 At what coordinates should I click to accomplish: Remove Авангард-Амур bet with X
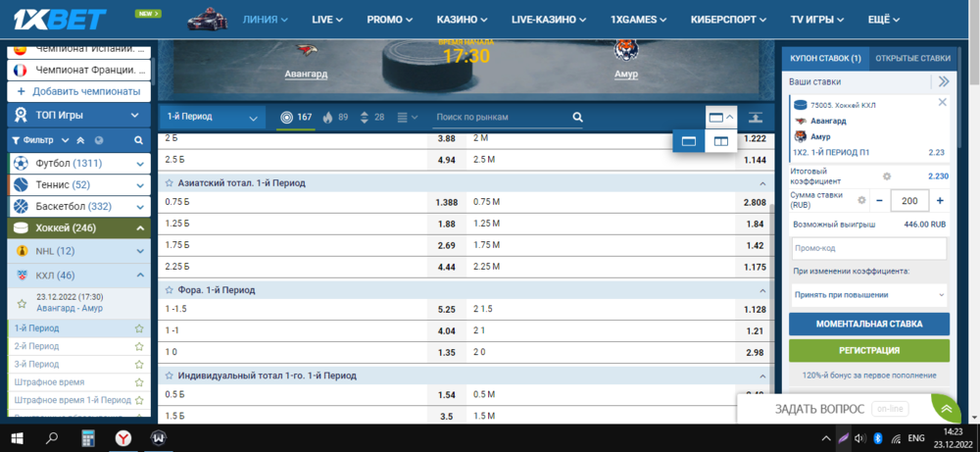[x=943, y=103]
